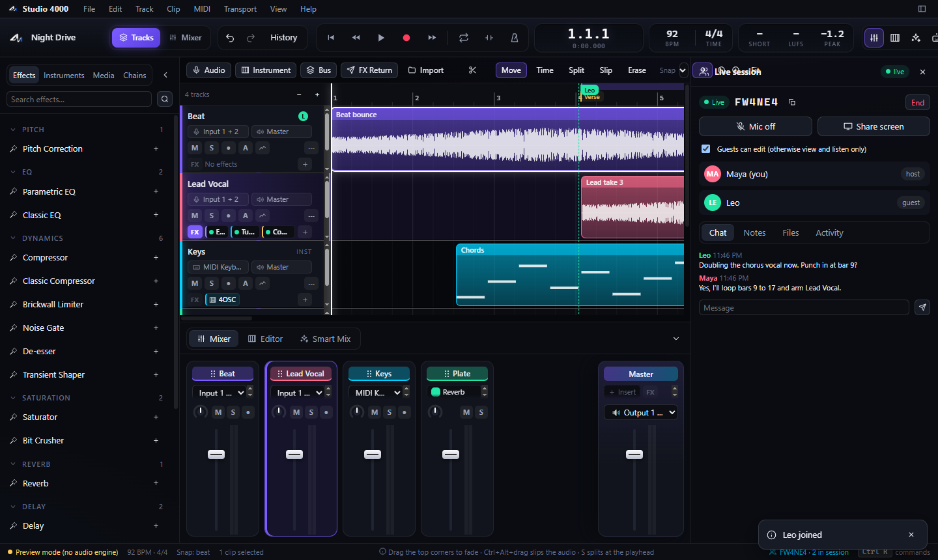Toggle Reverb enable on Plate channel
Viewport: 938px width, 560px height.
[436, 392]
